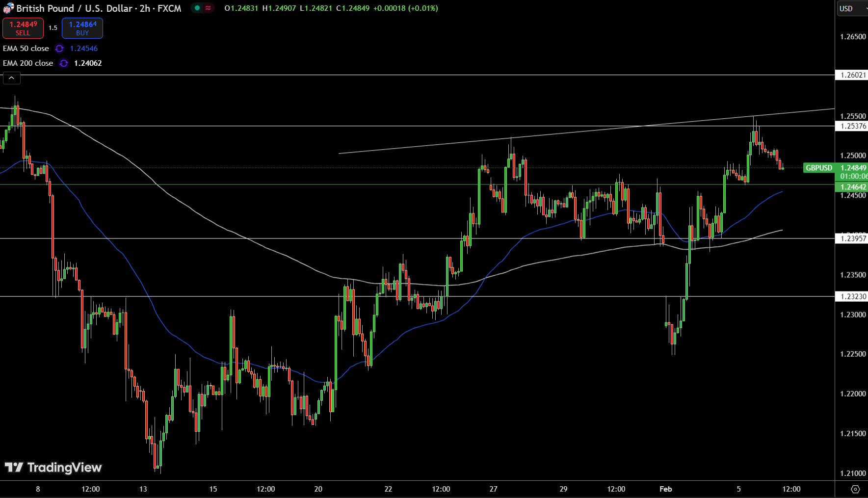The image size is (868, 498).
Task: Click the 1.23500 price axis tick
Action: point(853,275)
